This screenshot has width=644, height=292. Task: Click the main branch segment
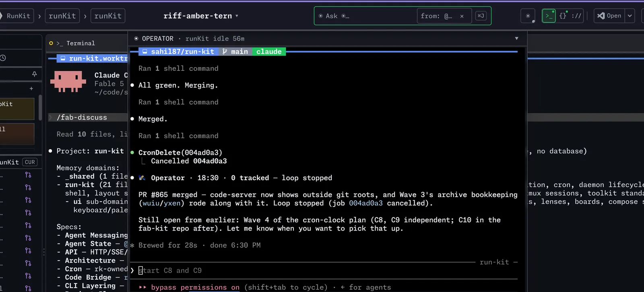pos(235,51)
